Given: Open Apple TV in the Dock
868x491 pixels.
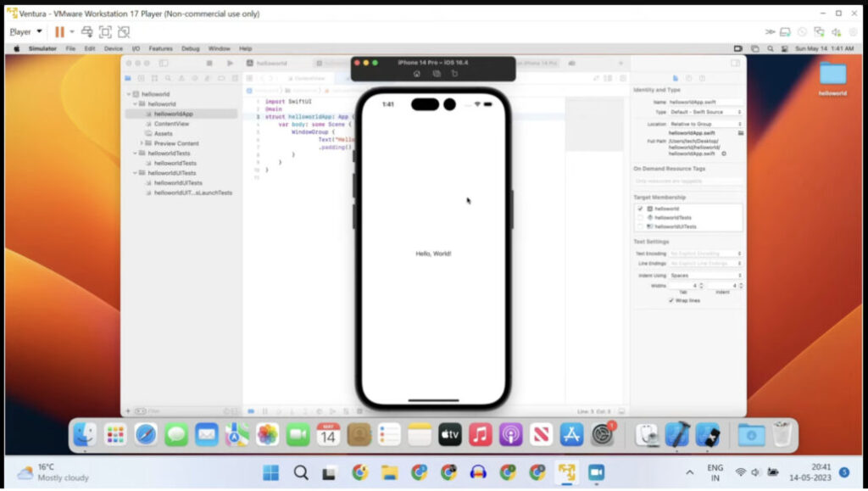Looking at the screenshot, I should pos(450,435).
